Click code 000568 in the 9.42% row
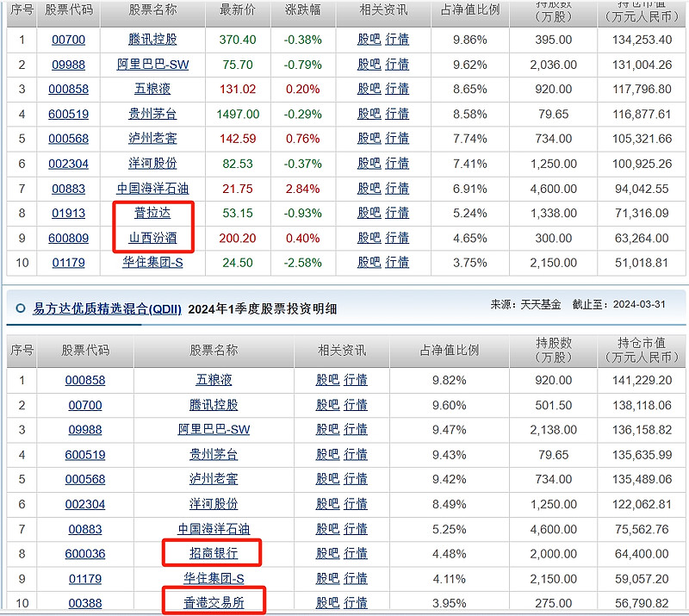Screen dimensions: 689x616 click(x=85, y=479)
